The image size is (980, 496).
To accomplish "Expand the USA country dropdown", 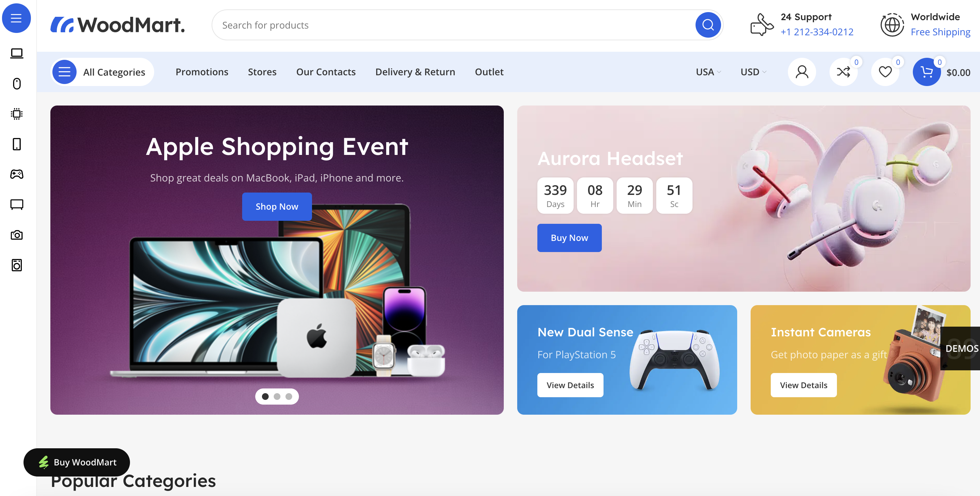I will [x=708, y=72].
